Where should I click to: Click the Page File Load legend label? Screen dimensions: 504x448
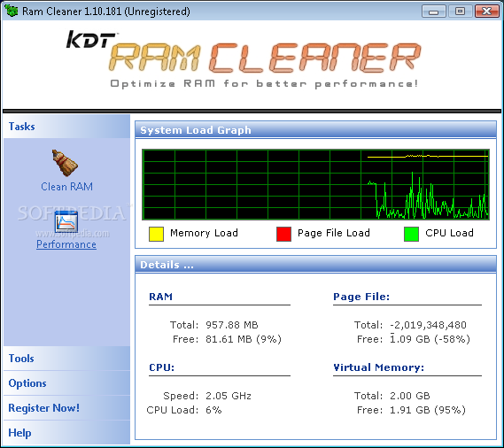[334, 233]
